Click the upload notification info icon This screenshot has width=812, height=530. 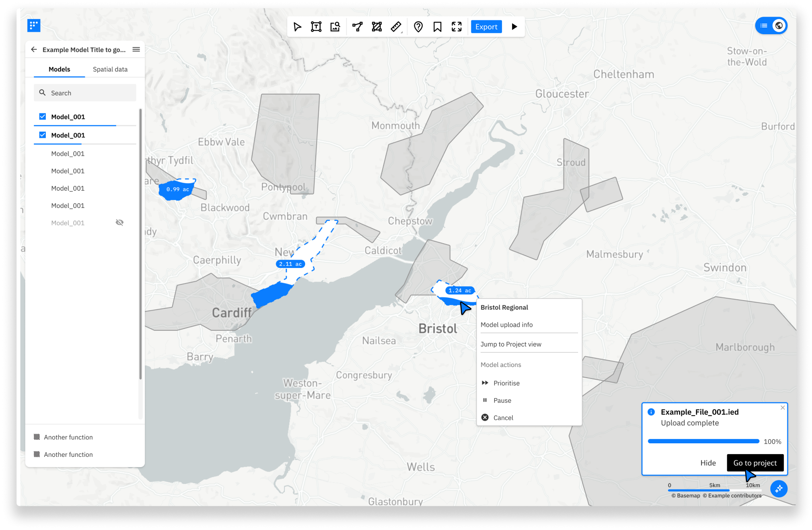pos(651,412)
